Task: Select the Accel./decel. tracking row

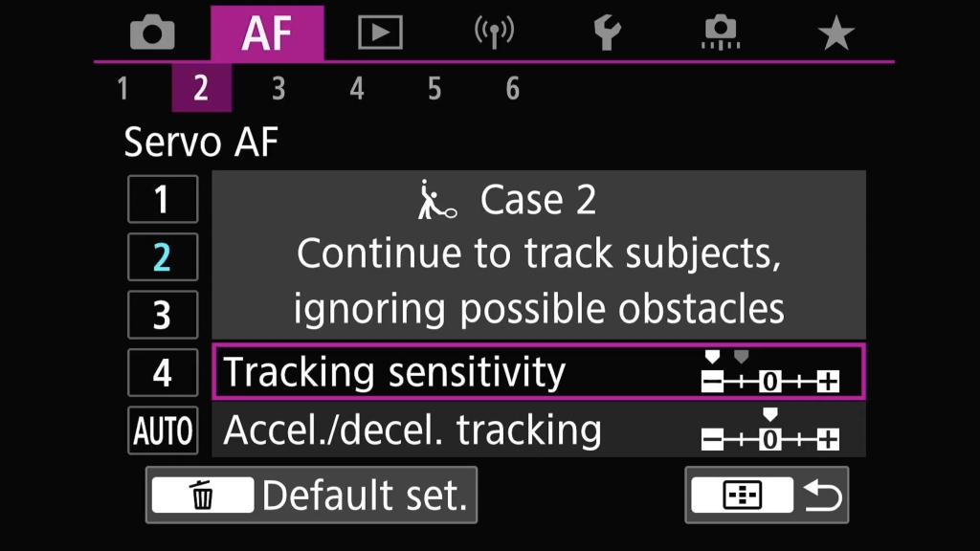Action: click(539, 430)
